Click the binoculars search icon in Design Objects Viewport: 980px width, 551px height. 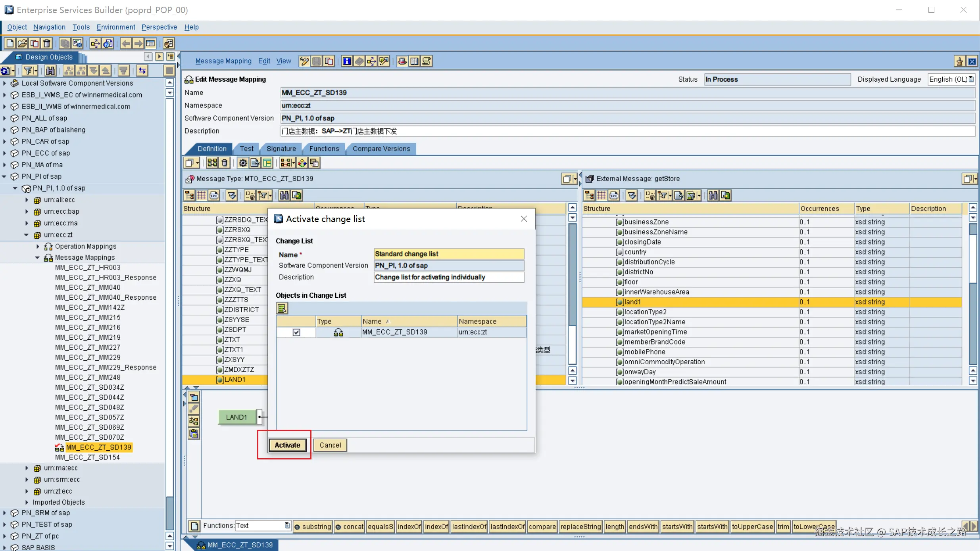(50, 71)
